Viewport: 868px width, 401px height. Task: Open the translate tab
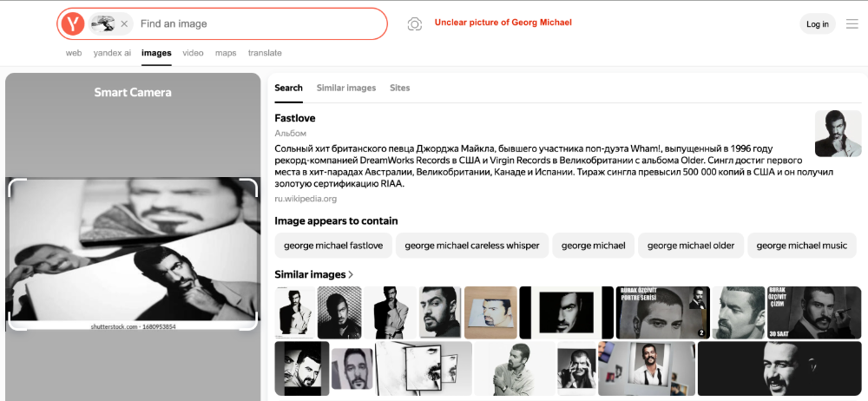pyautogui.click(x=265, y=53)
